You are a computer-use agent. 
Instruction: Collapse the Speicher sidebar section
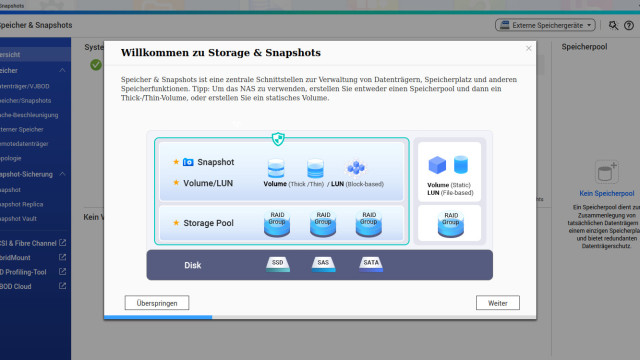(x=62, y=70)
